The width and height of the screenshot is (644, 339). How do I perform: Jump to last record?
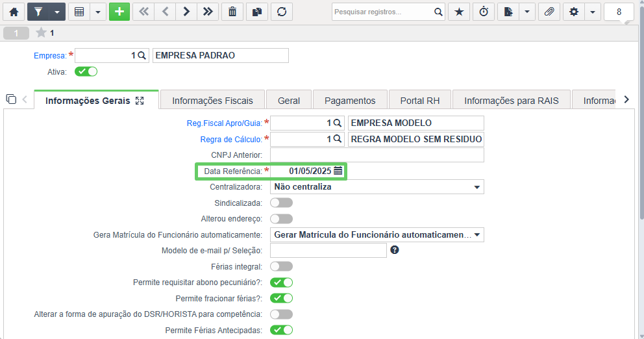tap(208, 12)
